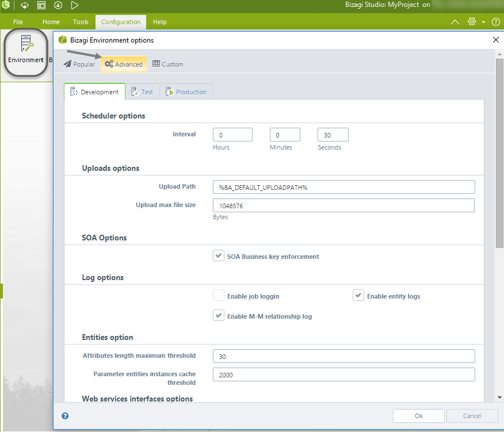This screenshot has height=432, width=504.
Task: Toggle SOA Business key enforcement checkbox
Action: 219,256
